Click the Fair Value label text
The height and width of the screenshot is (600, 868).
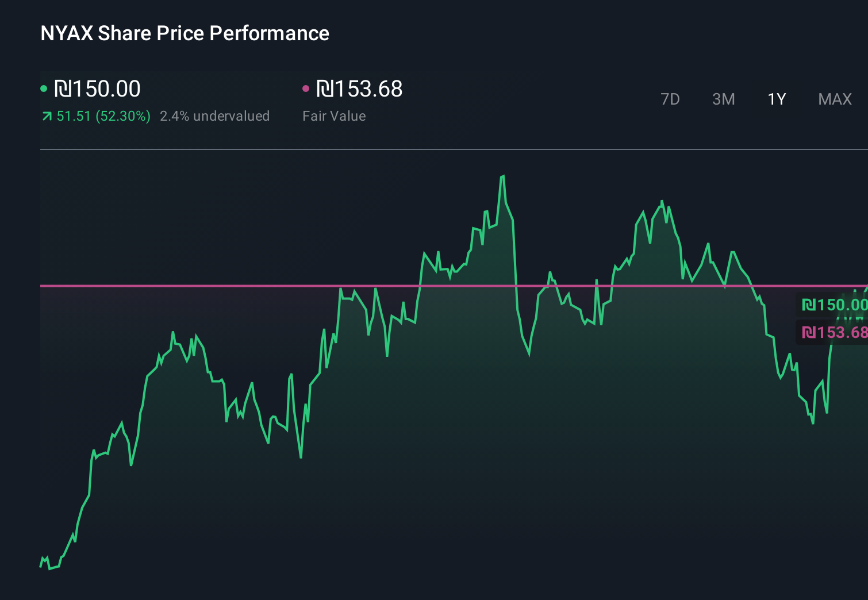tap(333, 116)
